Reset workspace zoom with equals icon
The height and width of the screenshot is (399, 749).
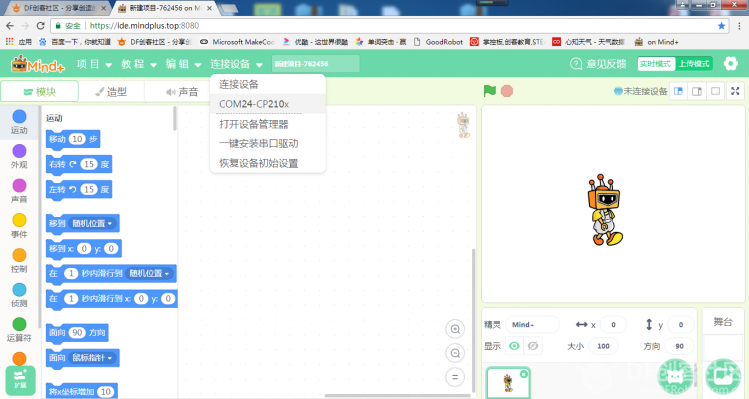[455, 377]
